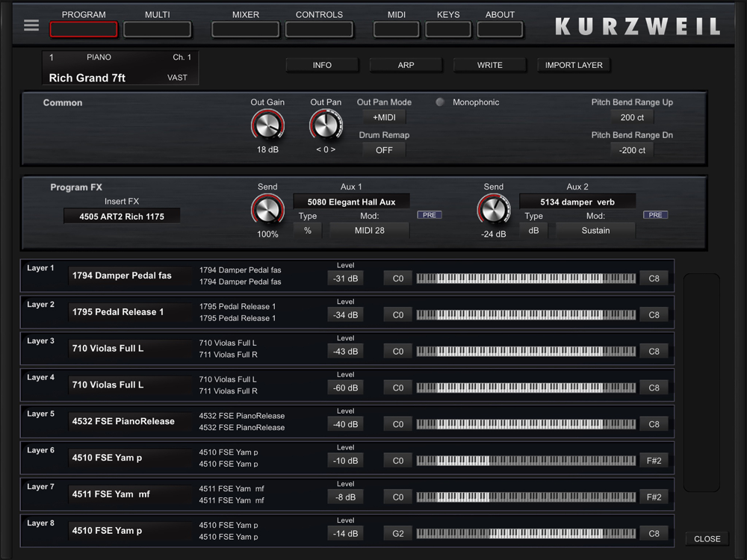This screenshot has height=560, width=747.
Task: Click Layer 5 level -40 dB
Action: (345, 424)
